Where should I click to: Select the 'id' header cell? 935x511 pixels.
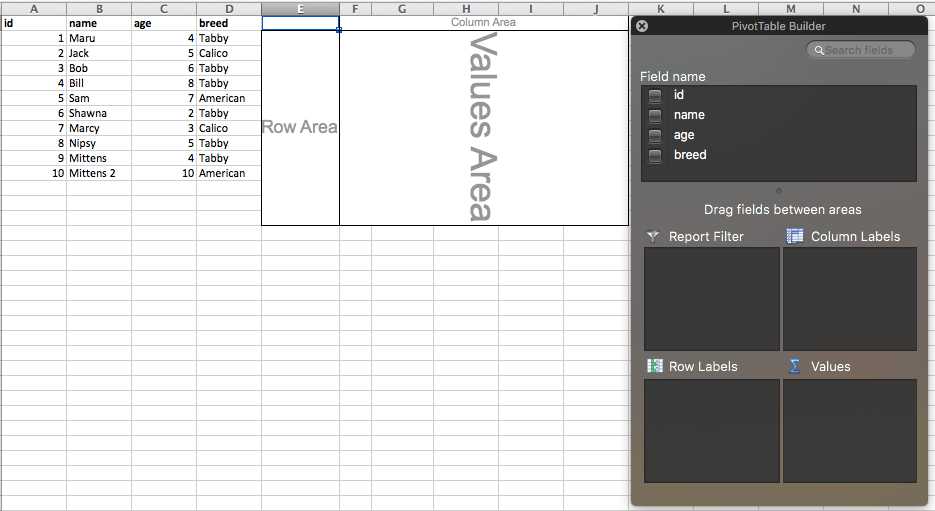point(33,23)
